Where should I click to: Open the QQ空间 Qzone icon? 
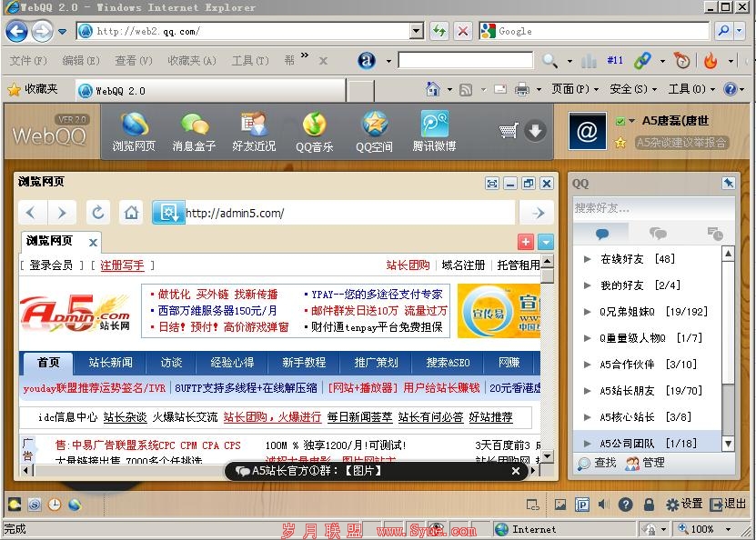pyautogui.click(x=374, y=132)
